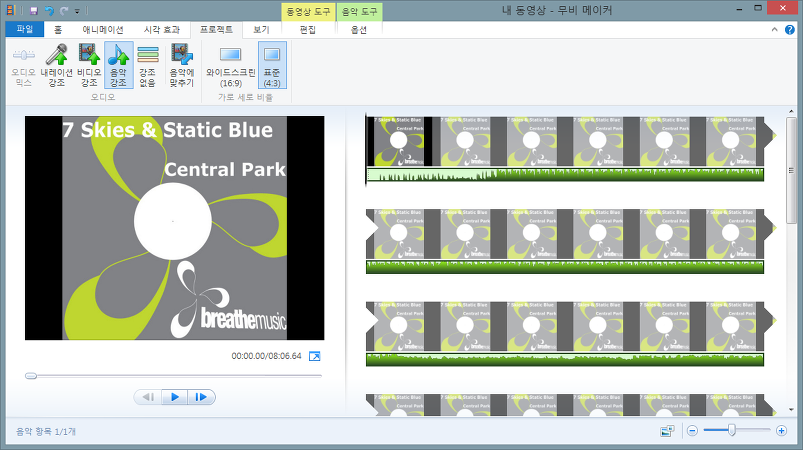This screenshot has height=450, width=803.
Task: Click the 00:00.00/08:06.64 timecode
Action: pos(266,356)
